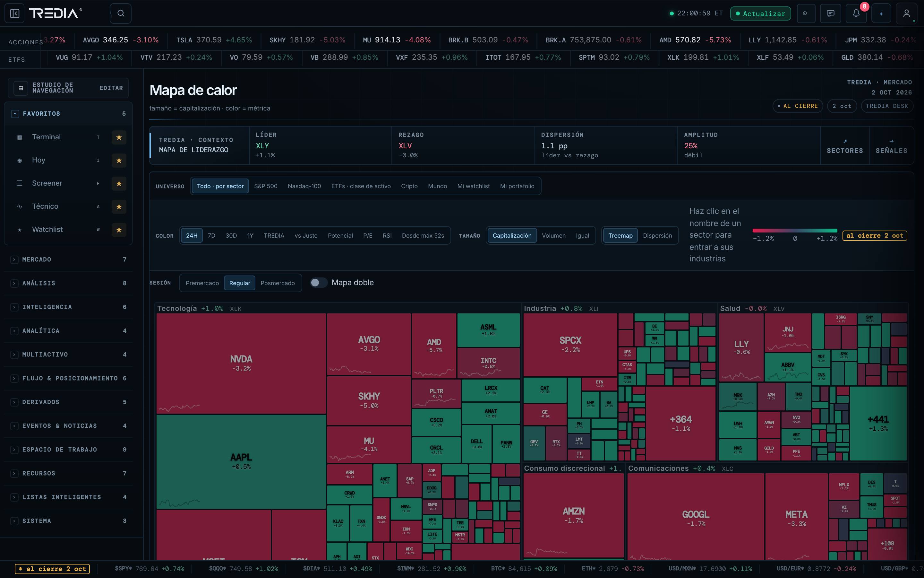Viewport: 924px width, 578px height.
Task: Click Editar in navigation studio
Action: 111,88
